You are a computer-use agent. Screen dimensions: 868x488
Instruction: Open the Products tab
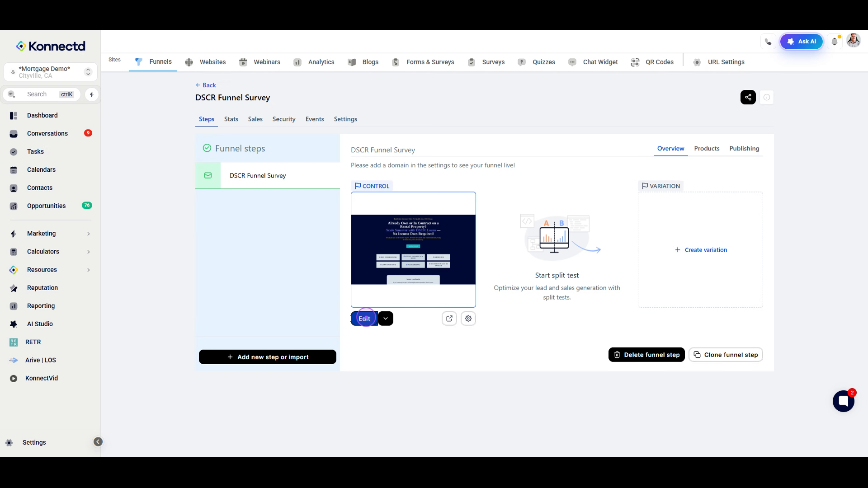[x=707, y=148]
